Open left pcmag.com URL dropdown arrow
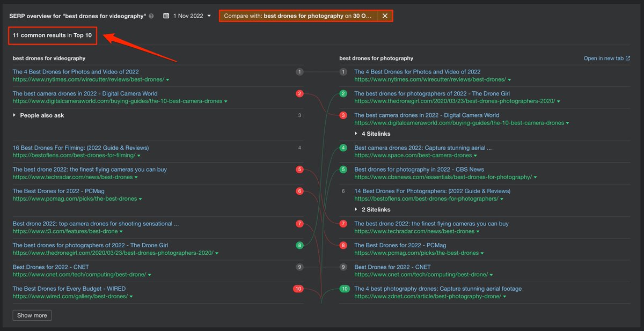Screen dimensions: 644x331 click(141, 199)
